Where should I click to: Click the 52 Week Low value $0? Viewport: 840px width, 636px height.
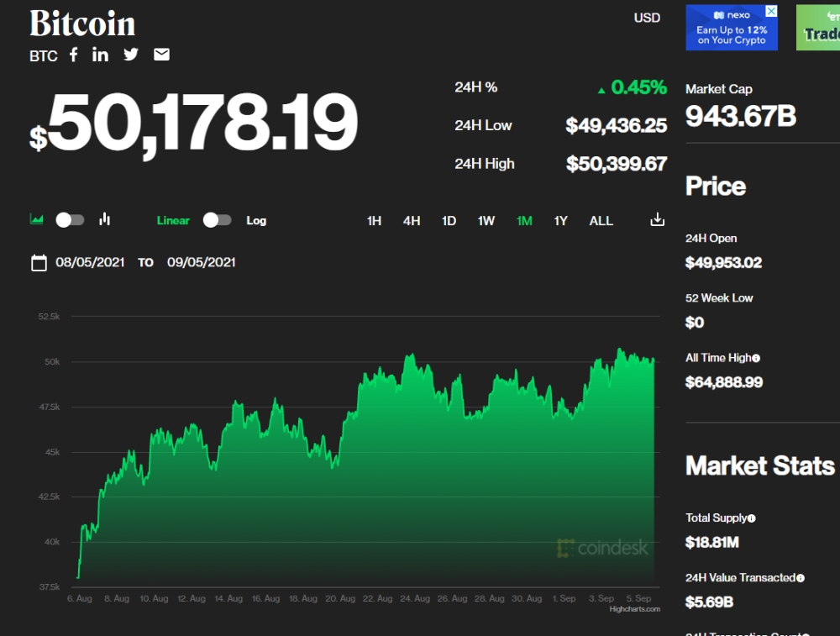(695, 323)
